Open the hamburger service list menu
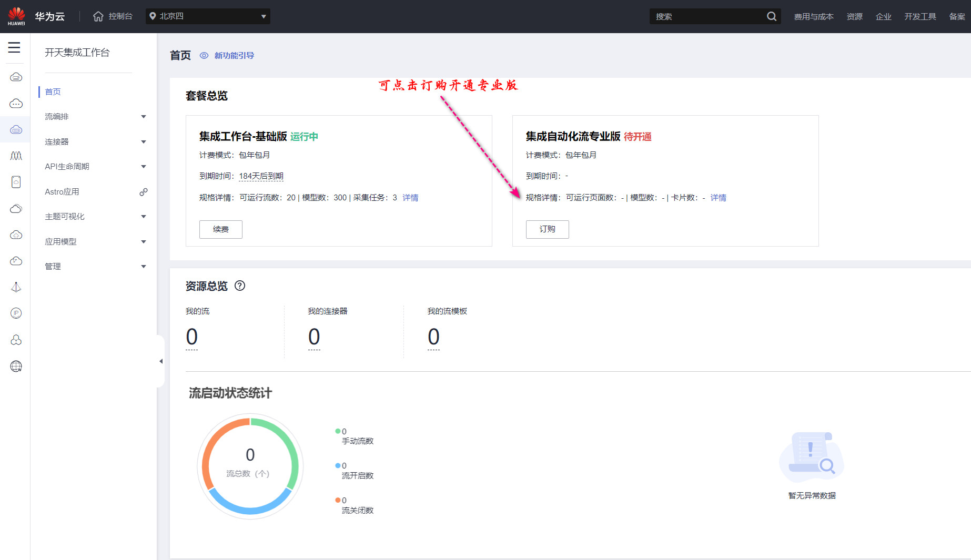 click(14, 47)
